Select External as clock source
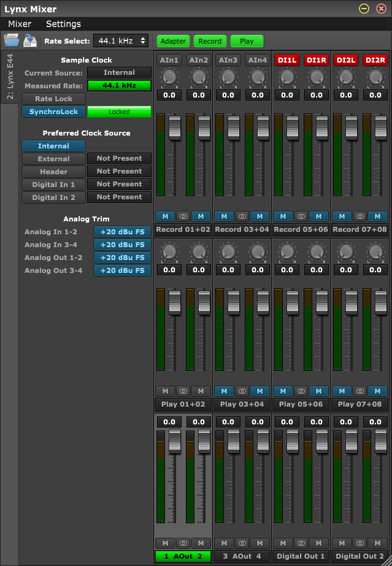 53,159
